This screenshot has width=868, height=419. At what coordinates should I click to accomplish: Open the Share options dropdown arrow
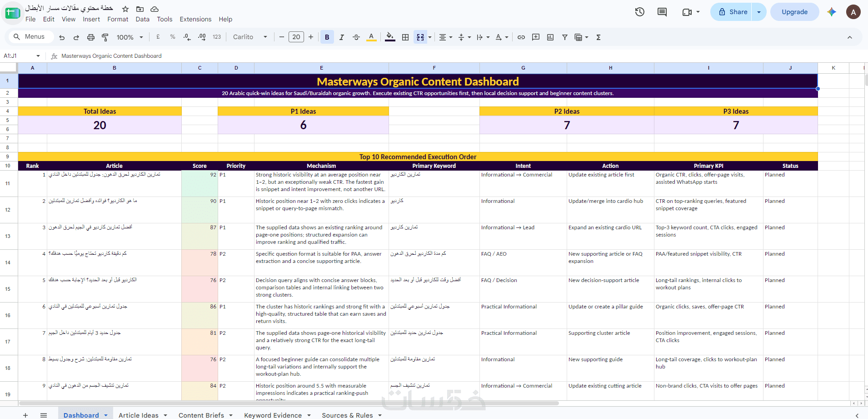tap(759, 12)
